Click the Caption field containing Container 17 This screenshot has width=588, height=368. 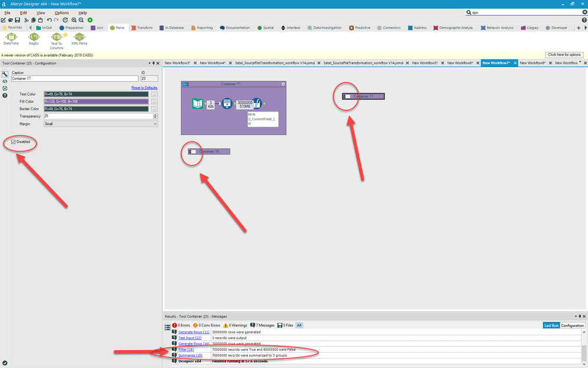tap(75, 79)
